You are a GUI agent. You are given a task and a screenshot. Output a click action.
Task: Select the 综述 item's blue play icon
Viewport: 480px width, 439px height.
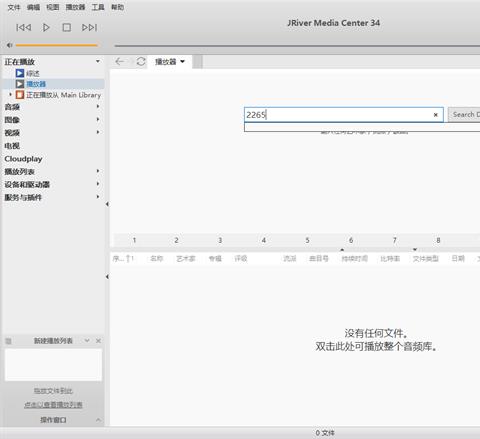tap(20, 73)
